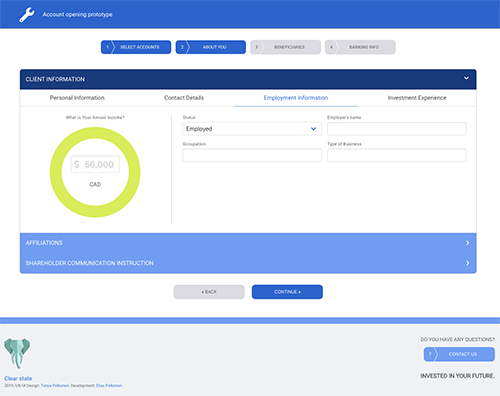Click the CAD currency label
The height and width of the screenshot is (396, 500).
pos(95,184)
